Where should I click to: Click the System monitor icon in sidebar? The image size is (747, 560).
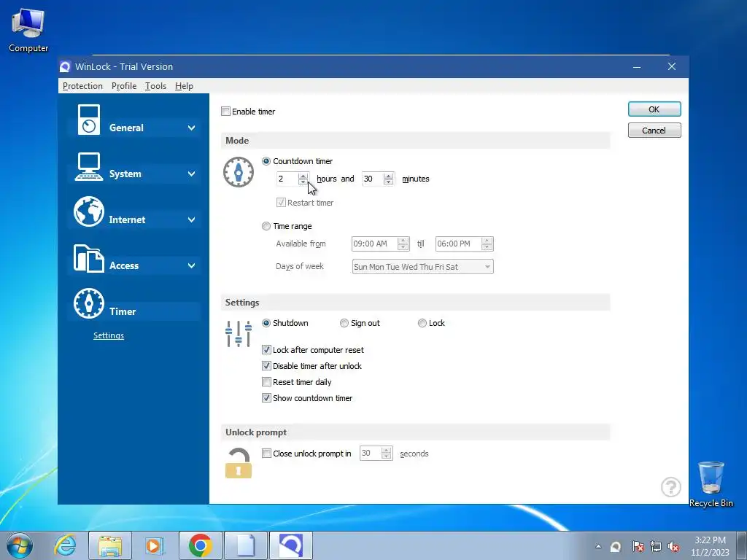click(x=88, y=167)
